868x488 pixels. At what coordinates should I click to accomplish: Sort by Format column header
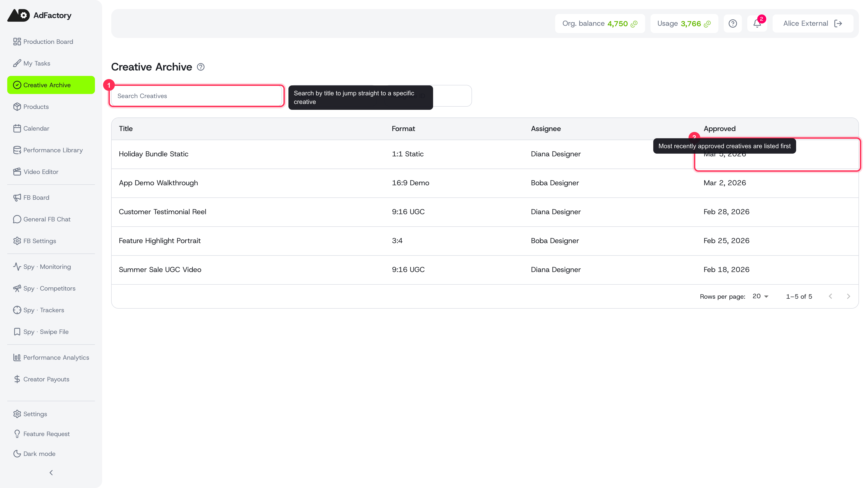403,129
